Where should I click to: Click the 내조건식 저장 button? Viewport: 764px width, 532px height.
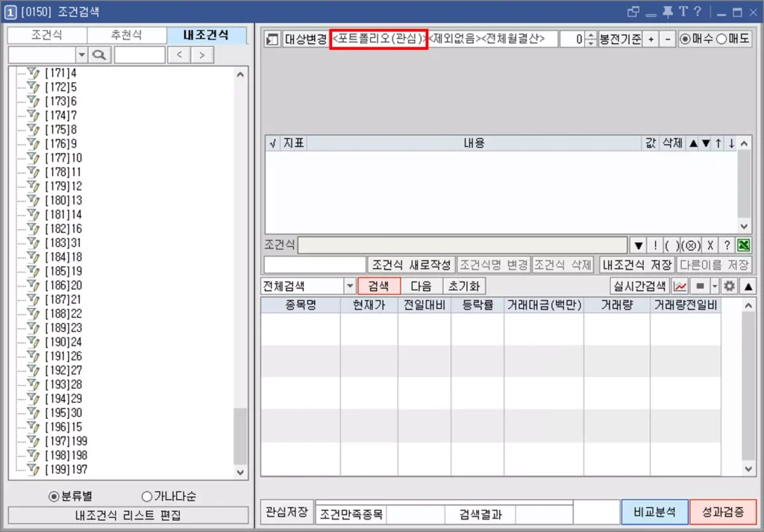(637, 265)
